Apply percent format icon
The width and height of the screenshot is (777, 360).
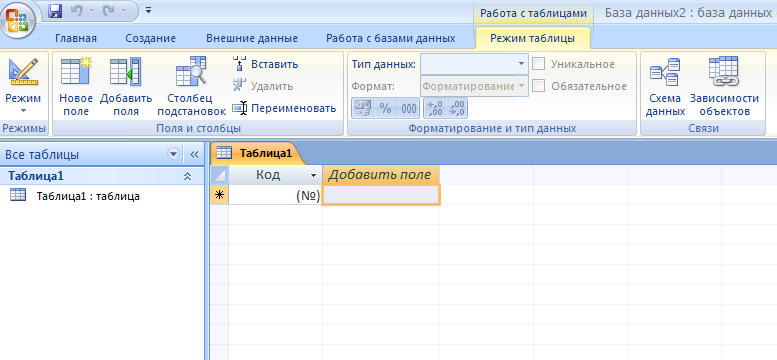pos(386,108)
